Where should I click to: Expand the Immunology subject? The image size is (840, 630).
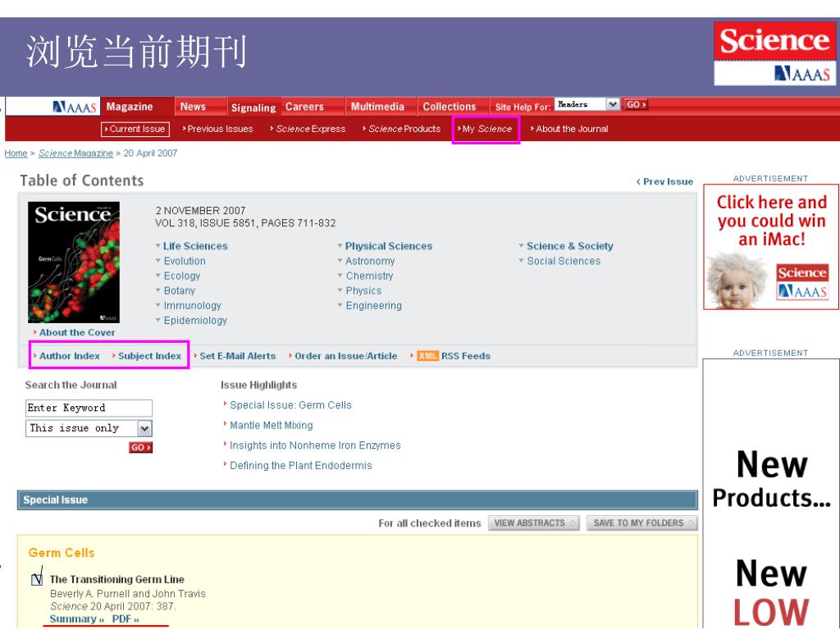(192, 305)
